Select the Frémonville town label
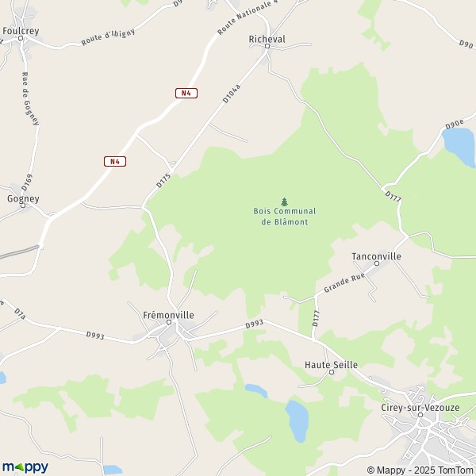 tap(168, 315)
